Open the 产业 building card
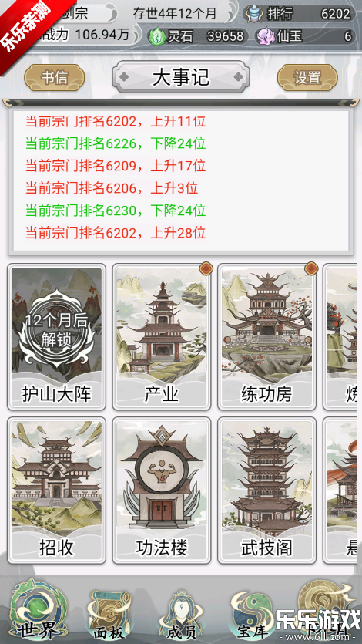 pyautogui.click(x=162, y=337)
